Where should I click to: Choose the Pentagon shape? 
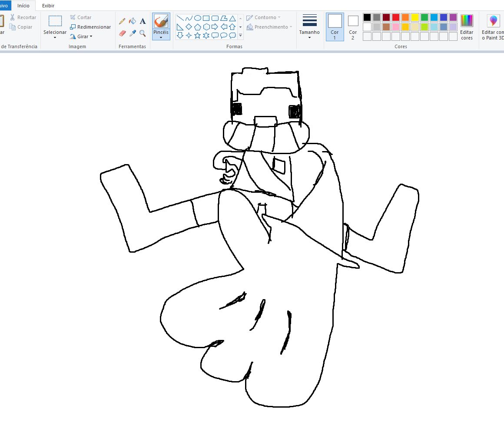point(198,26)
